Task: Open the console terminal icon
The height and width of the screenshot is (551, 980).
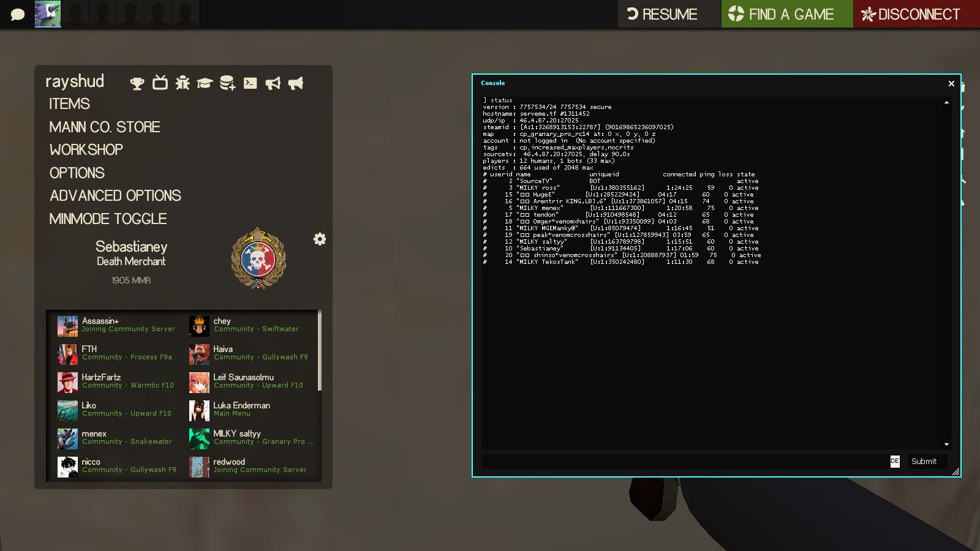Action: tap(251, 83)
